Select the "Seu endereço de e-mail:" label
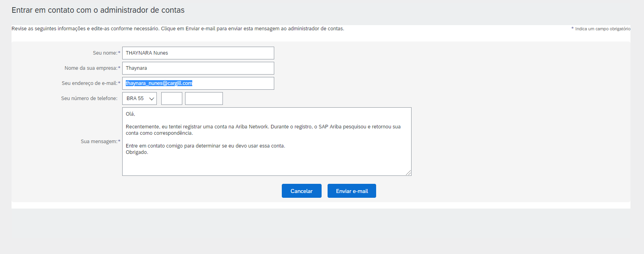 click(91, 83)
